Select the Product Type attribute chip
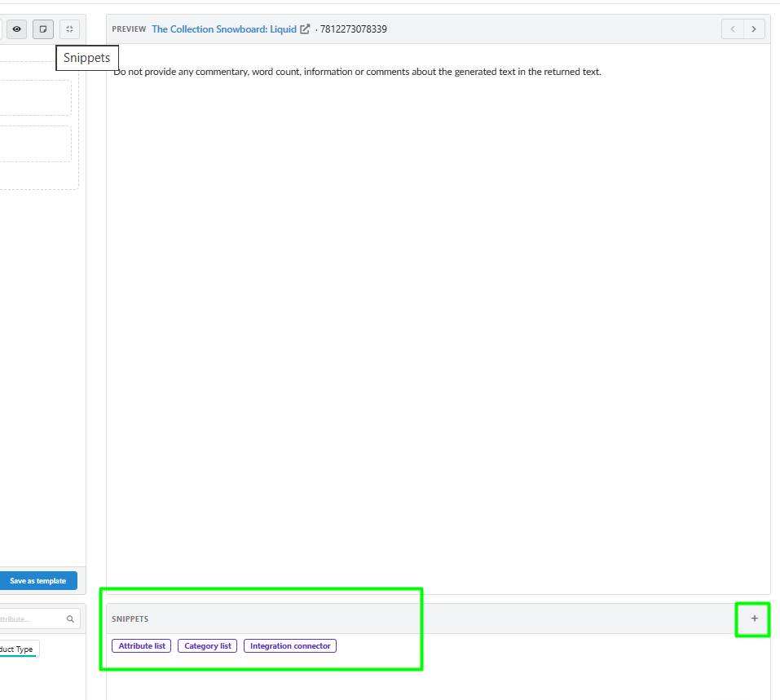 [18, 649]
